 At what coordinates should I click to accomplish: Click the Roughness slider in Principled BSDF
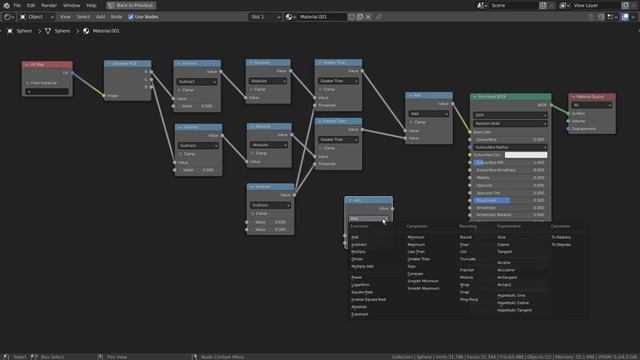pos(510,200)
